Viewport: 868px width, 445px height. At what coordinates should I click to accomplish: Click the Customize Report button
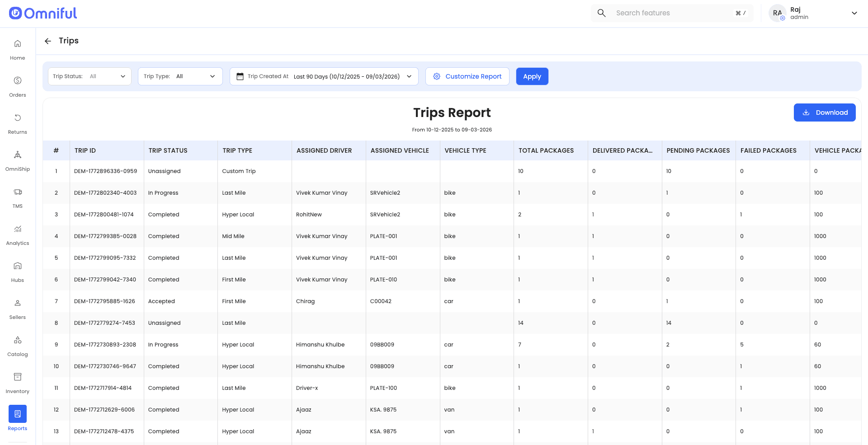tap(467, 76)
